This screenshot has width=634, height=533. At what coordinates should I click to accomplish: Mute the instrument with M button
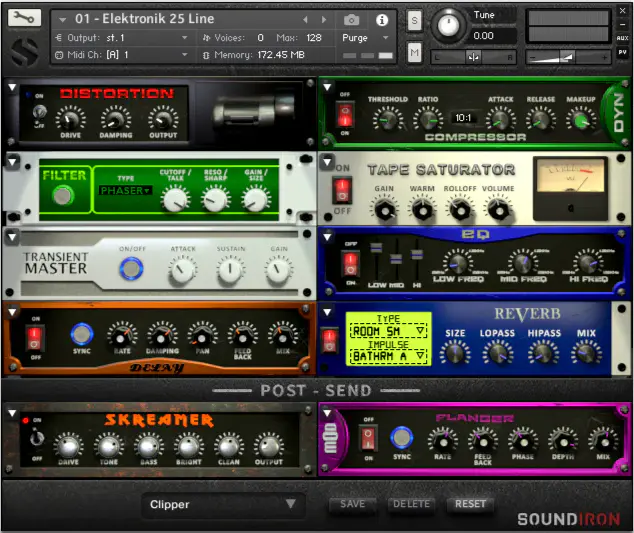click(414, 51)
